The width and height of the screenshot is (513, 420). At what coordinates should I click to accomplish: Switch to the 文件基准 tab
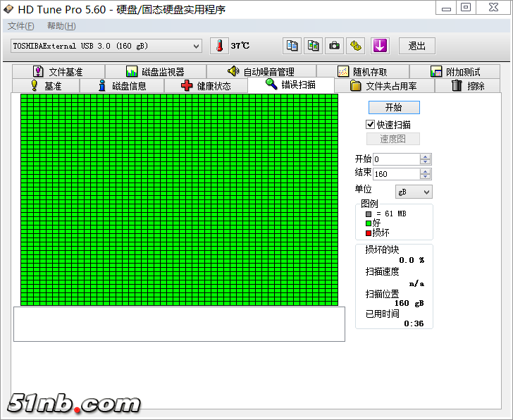point(58,72)
